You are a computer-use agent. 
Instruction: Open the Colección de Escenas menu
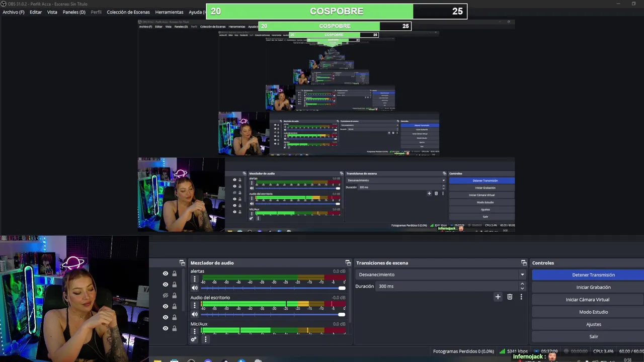128,12
